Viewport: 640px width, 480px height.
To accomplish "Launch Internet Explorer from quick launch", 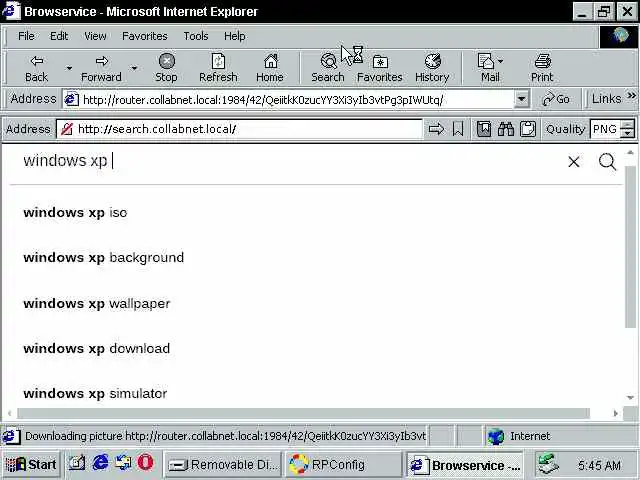I will [100, 463].
